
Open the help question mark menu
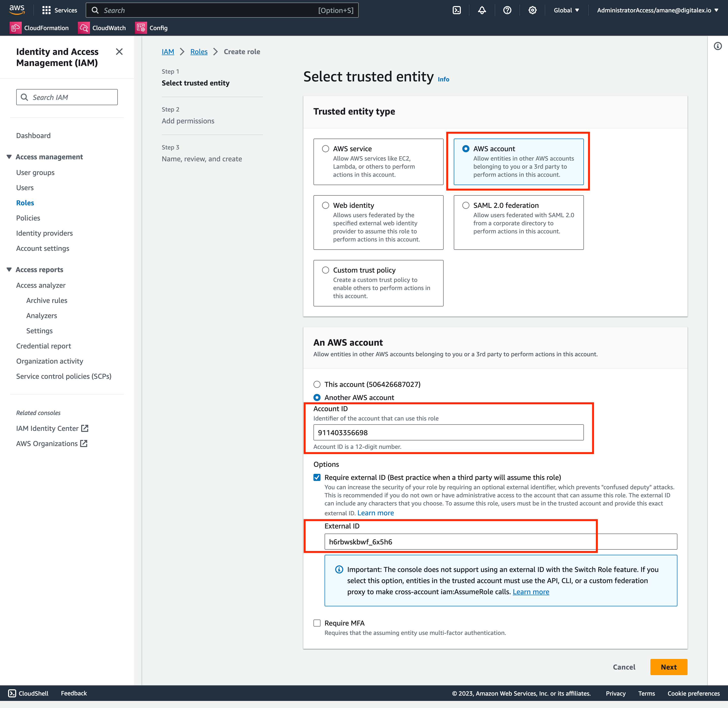coord(507,10)
